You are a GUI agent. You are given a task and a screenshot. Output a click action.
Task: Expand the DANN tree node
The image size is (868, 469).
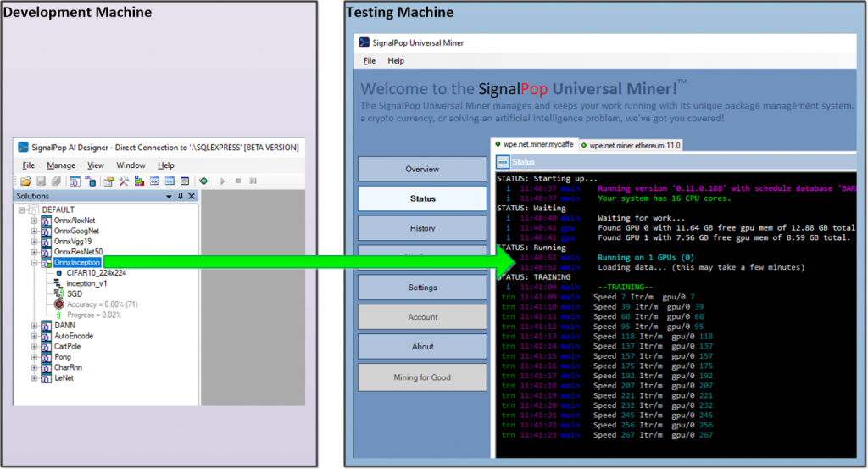[34, 326]
